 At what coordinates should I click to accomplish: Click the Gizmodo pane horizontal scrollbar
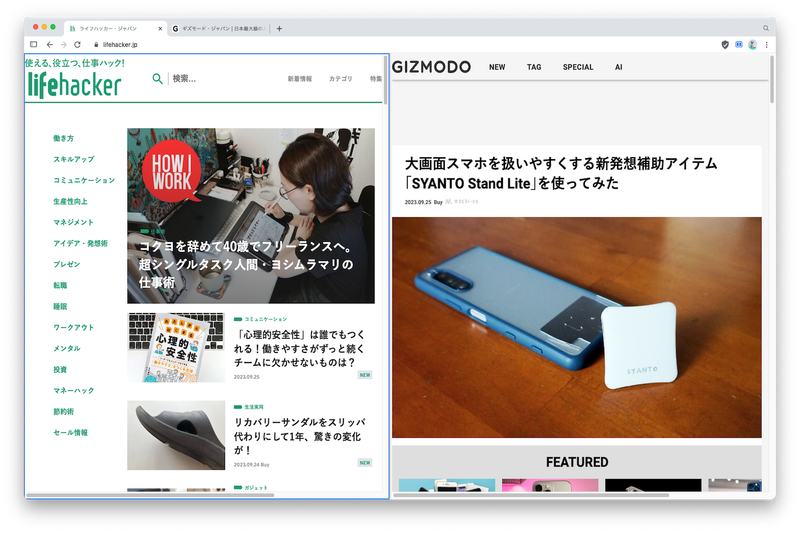[x=531, y=495]
